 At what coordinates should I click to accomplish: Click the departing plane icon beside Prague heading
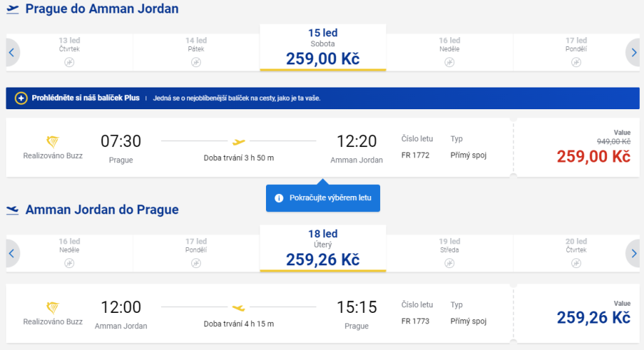pos(13,9)
